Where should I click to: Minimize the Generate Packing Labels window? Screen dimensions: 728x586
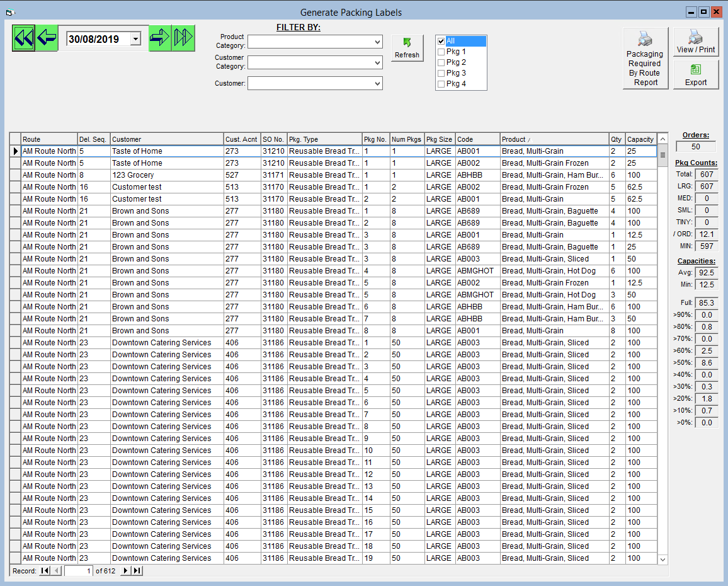click(x=691, y=12)
